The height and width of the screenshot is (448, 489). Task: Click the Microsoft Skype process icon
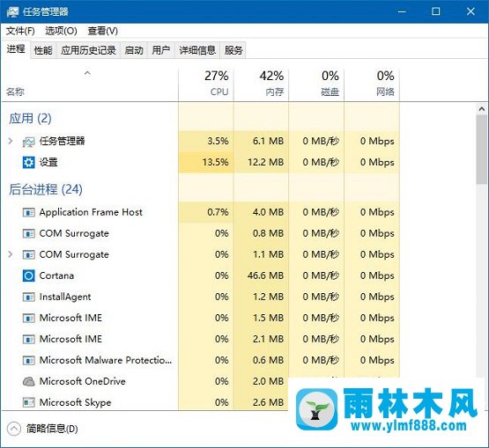click(29, 402)
